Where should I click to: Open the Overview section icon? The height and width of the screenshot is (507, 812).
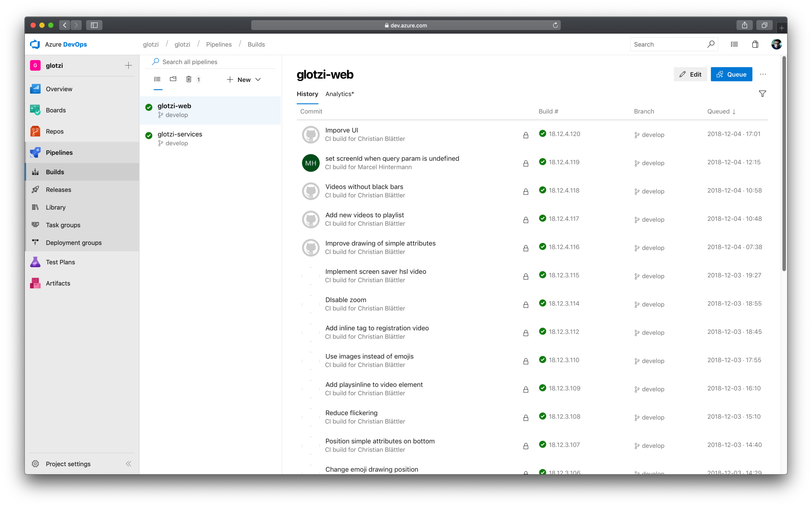(x=35, y=89)
